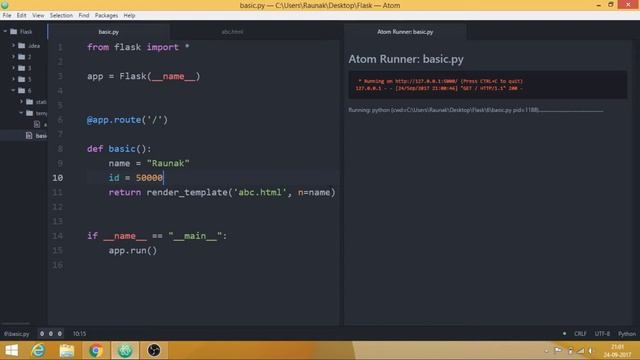Click on 'def basic():' function definition
640x360 pixels.
(x=119, y=149)
